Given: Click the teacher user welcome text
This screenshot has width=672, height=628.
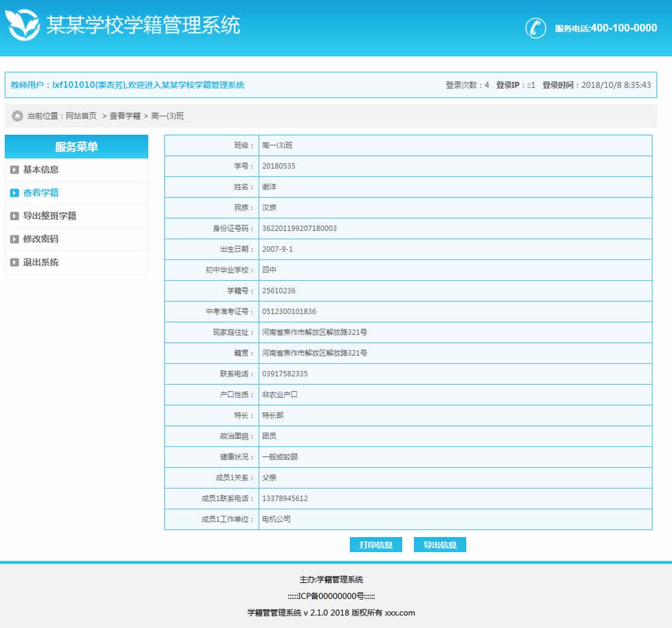Looking at the screenshot, I should point(128,85).
